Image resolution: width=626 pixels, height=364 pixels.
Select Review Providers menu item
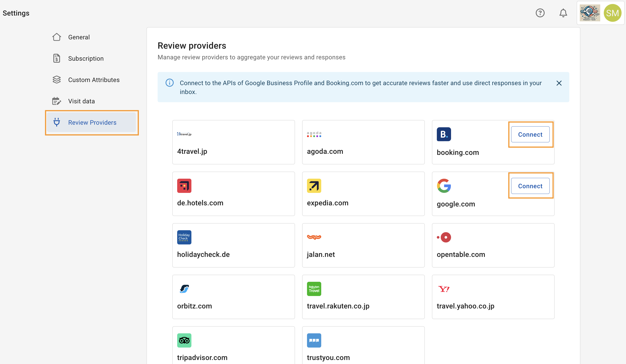click(x=91, y=122)
